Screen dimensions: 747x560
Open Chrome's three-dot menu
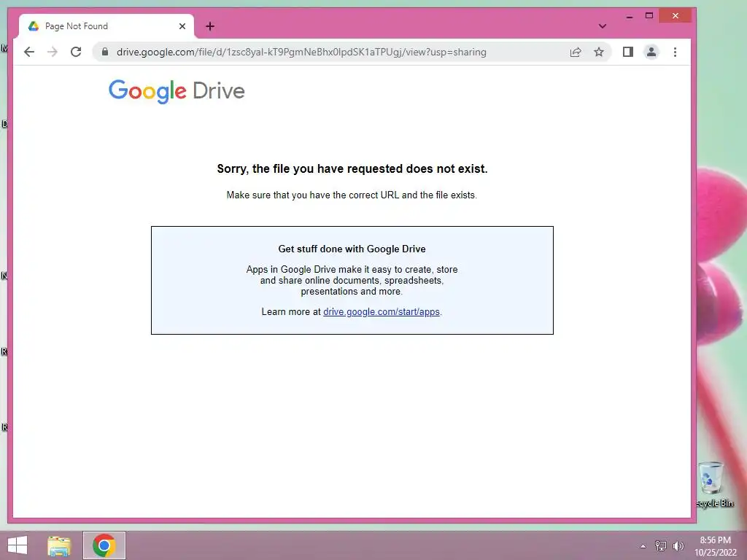pos(675,52)
